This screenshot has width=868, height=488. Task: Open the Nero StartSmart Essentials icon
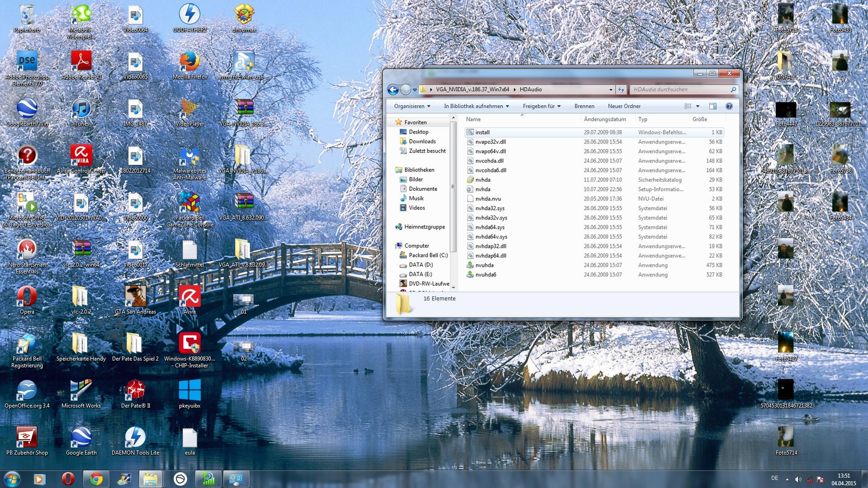coord(27,256)
